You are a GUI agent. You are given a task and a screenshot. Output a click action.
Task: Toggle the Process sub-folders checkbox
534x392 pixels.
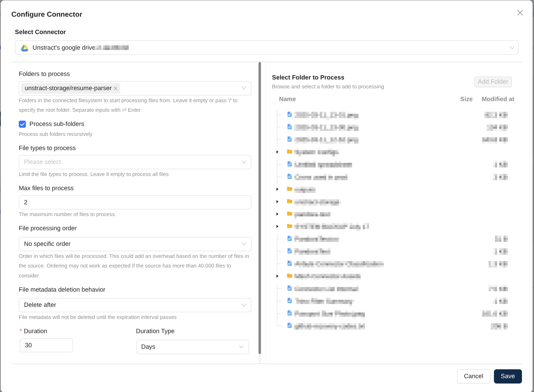[22, 124]
